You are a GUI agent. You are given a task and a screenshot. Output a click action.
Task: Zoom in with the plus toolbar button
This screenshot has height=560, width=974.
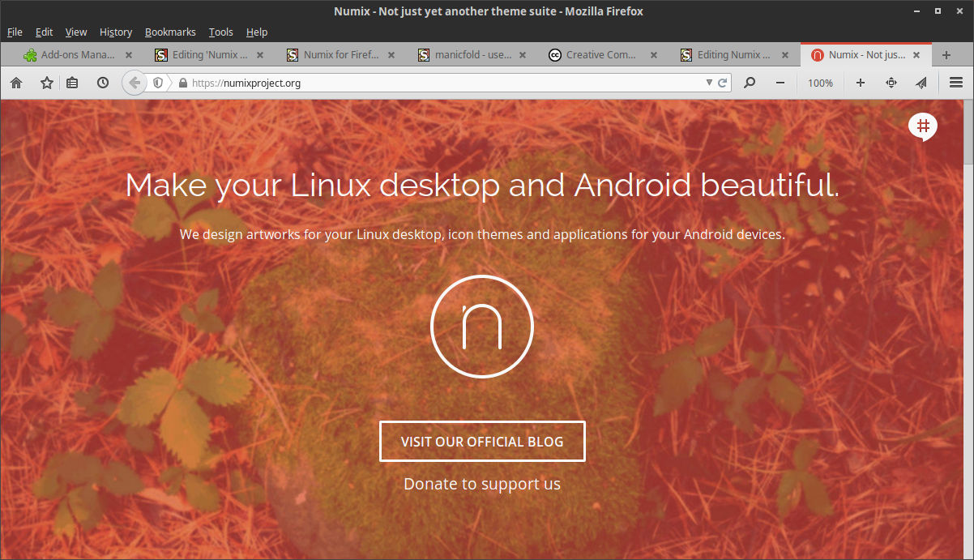point(861,83)
